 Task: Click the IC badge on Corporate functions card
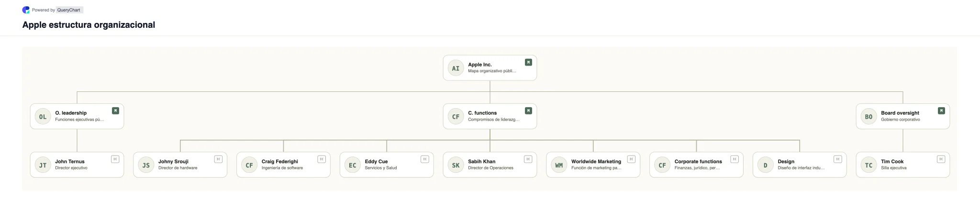pos(735,159)
